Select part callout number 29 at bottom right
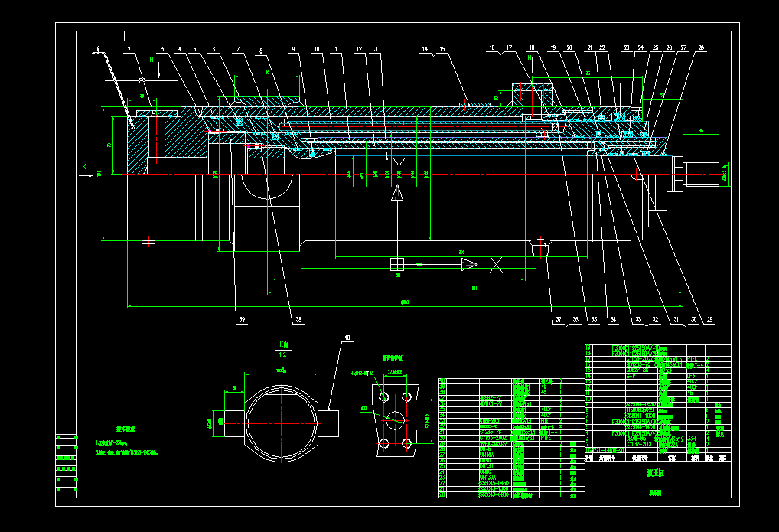 coord(709,320)
